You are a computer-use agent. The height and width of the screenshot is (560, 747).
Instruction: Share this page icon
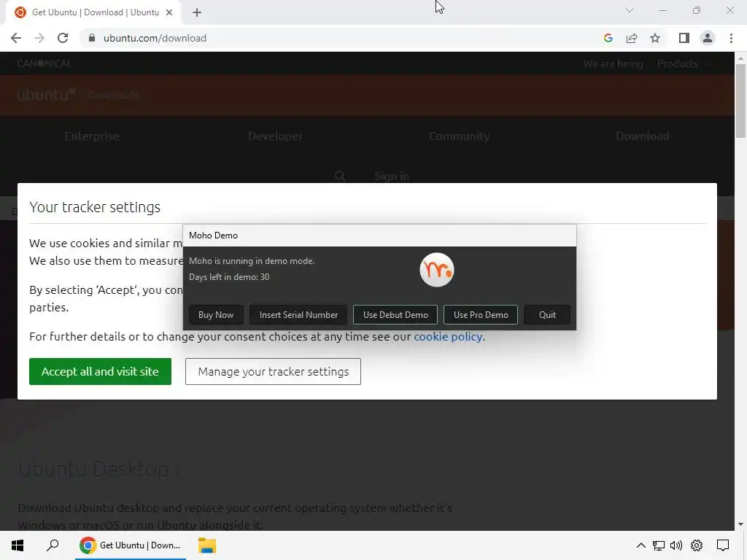632,38
